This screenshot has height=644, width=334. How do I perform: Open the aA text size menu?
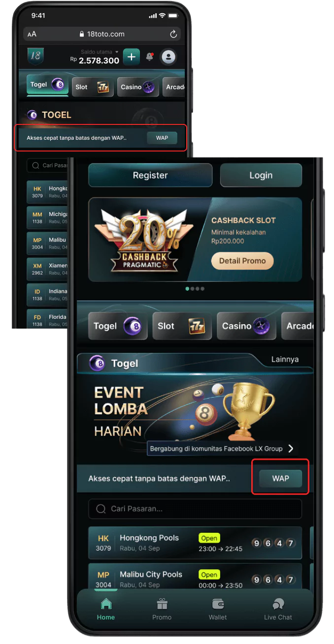point(32,34)
